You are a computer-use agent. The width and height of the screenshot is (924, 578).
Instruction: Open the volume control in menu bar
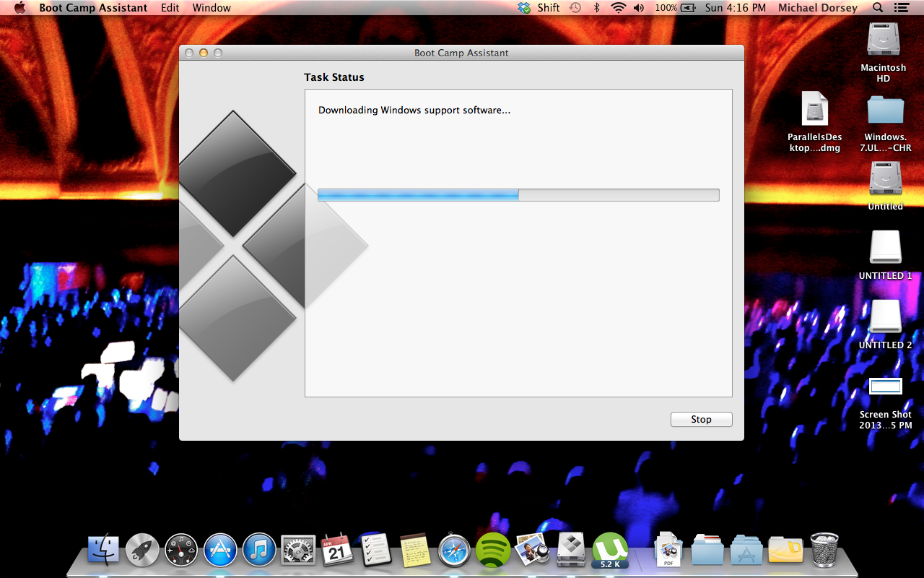639,8
